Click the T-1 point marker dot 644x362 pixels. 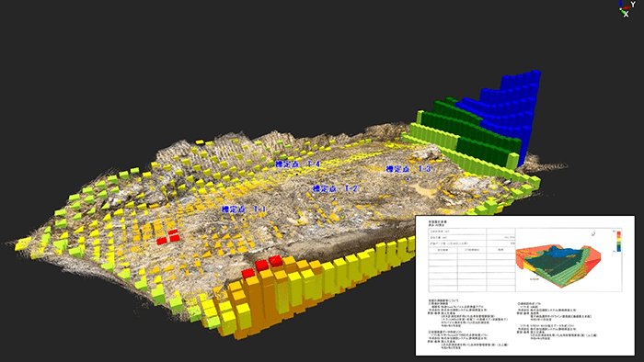(244, 220)
